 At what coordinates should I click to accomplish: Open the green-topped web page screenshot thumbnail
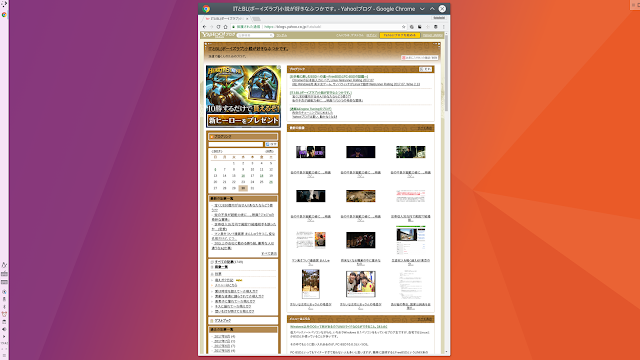coord(411,240)
